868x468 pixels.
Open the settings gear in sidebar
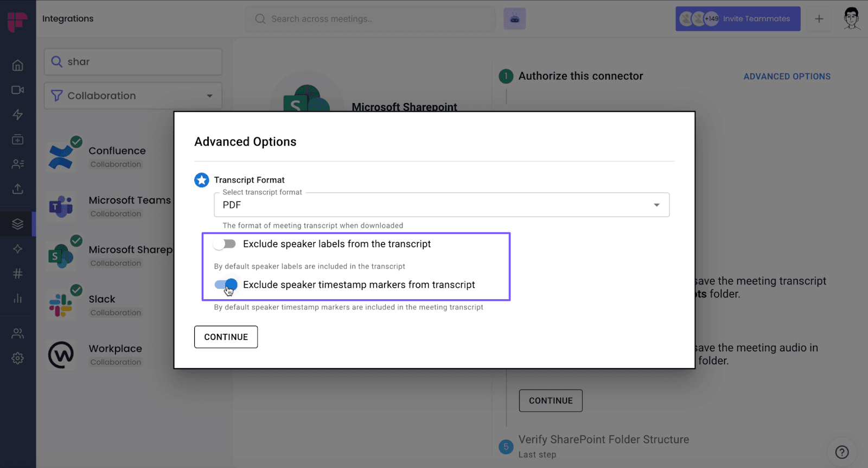coord(18,358)
